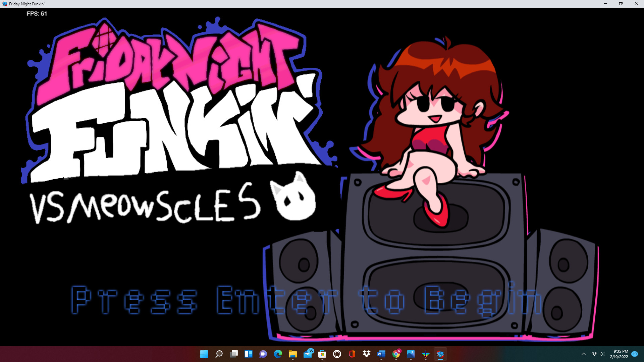
Task: Open Microsoft Office from the taskbar
Action: (352, 354)
